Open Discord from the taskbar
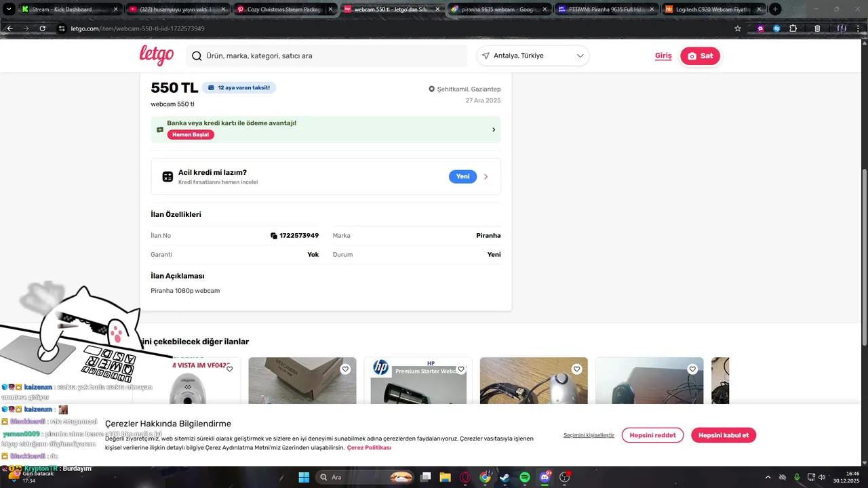This screenshot has width=868, height=488. [x=545, y=477]
